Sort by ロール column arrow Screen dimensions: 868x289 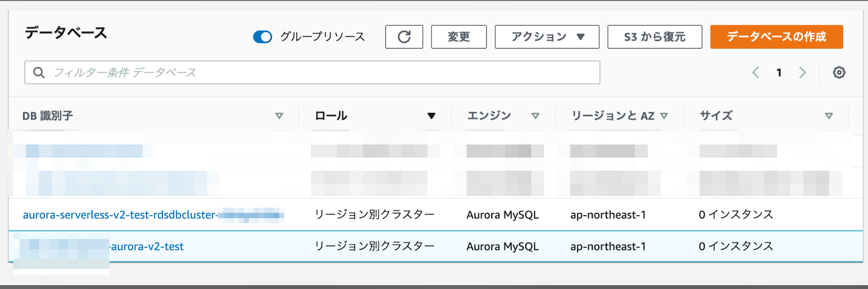(431, 116)
